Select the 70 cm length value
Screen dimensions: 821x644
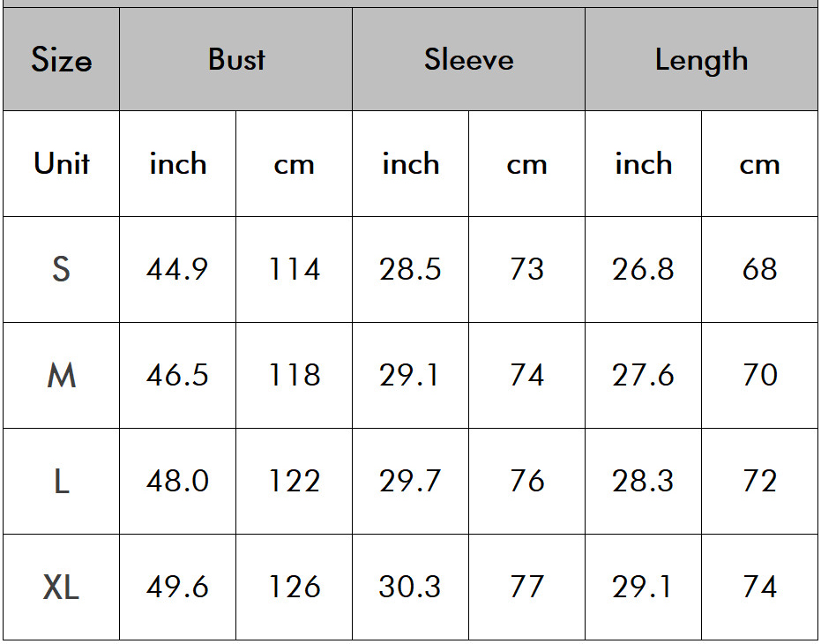point(759,376)
